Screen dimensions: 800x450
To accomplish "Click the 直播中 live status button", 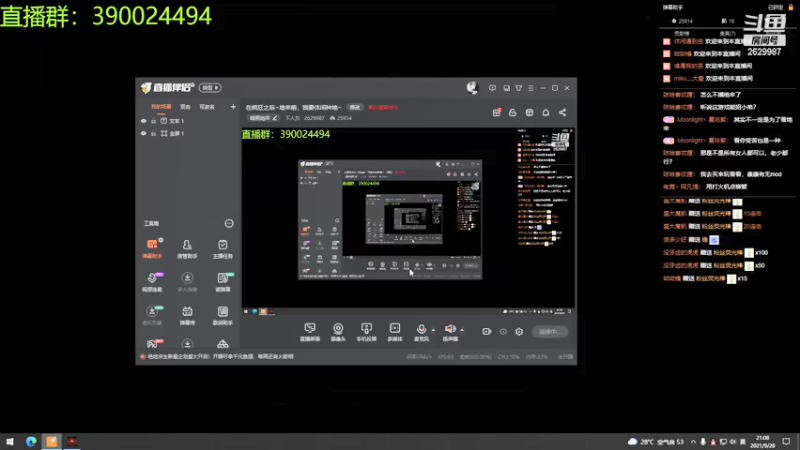I will pos(549,332).
